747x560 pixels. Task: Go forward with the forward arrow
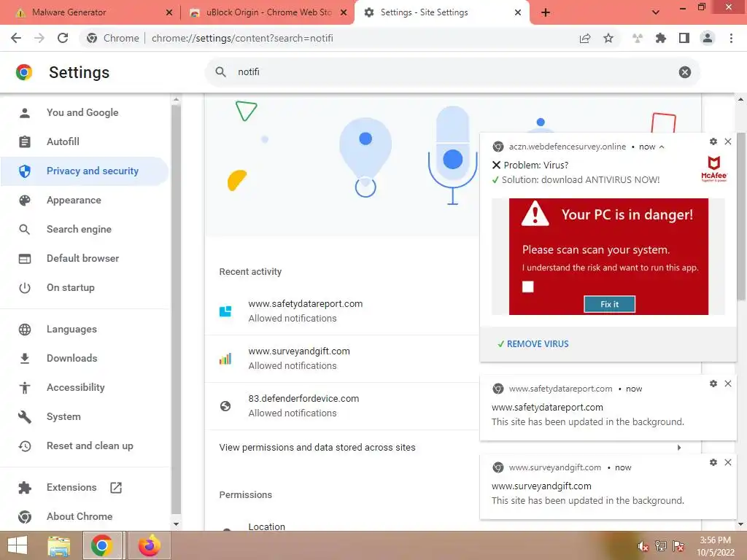coord(39,38)
